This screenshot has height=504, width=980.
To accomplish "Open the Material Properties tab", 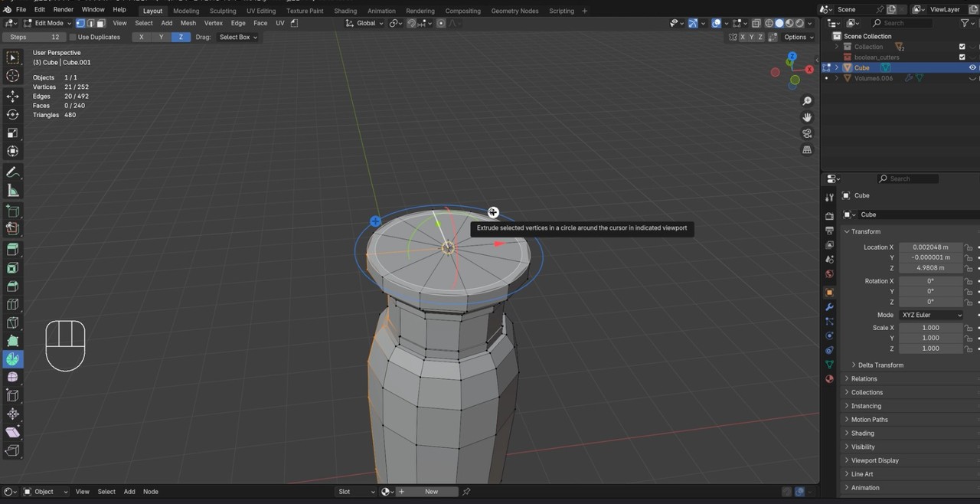I will (829, 379).
